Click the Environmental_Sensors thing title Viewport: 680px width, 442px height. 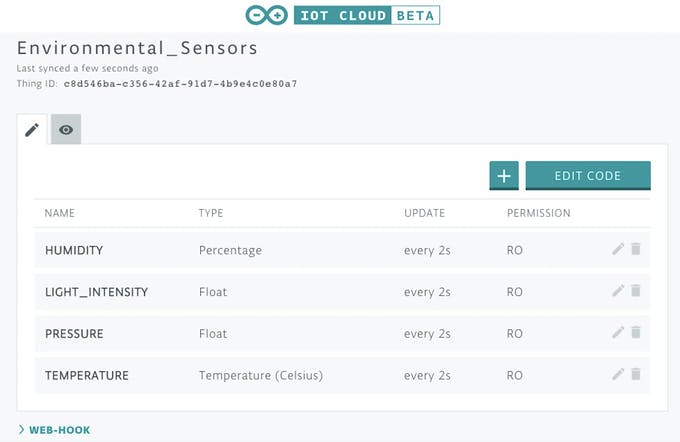(x=137, y=48)
